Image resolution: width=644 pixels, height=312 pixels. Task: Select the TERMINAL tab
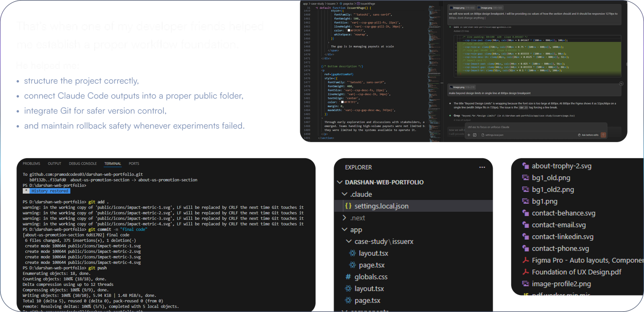tap(113, 164)
